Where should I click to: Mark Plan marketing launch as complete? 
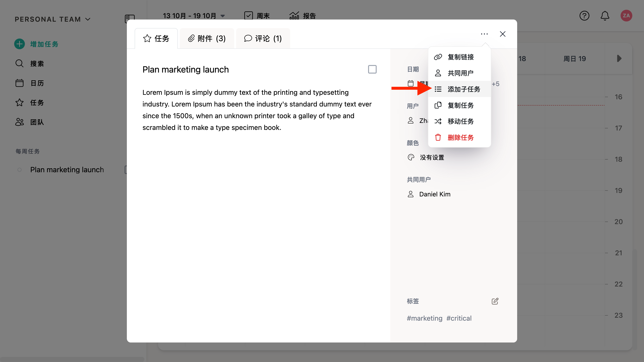372,69
